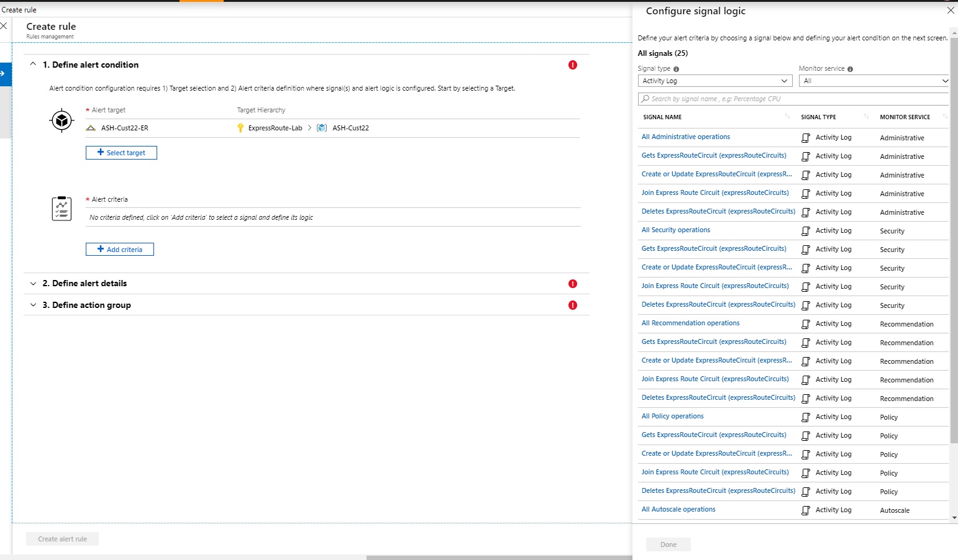Select Deletes ExpressRouteCircuit signal under Policy
The image size is (958, 560).
[719, 490]
